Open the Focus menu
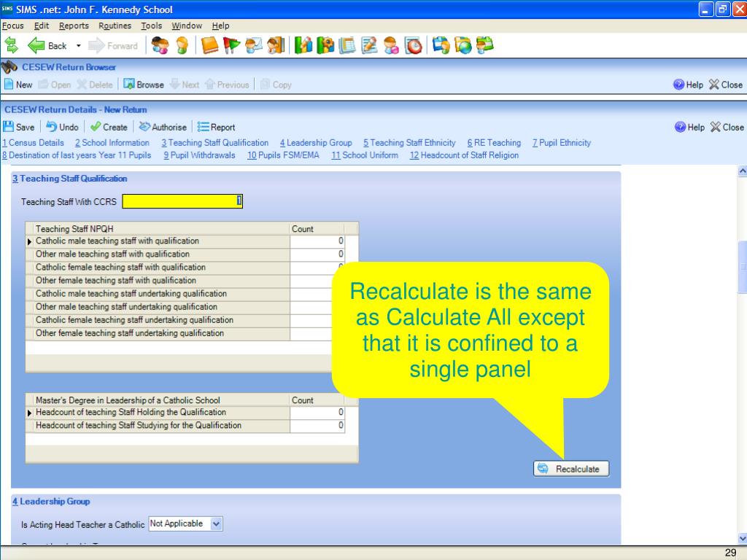747x560 pixels. tap(13, 26)
